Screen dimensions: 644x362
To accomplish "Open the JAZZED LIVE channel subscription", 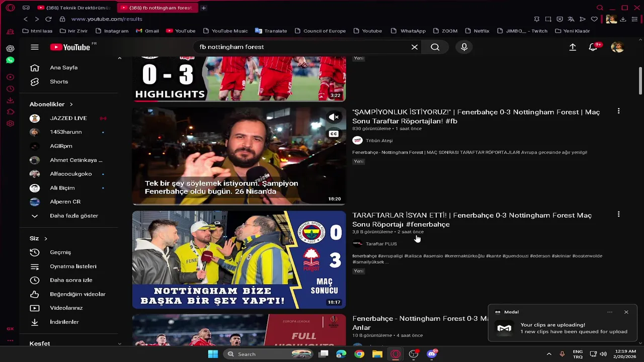I will (x=68, y=118).
